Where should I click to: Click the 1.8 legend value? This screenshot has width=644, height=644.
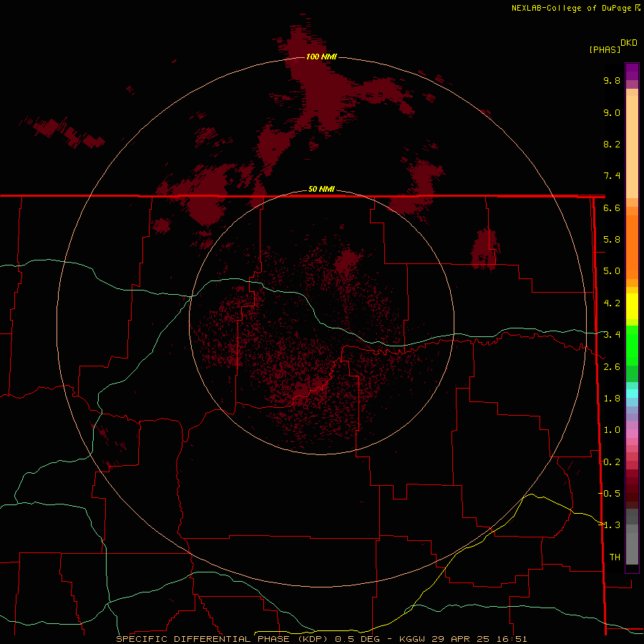pyautogui.click(x=612, y=399)
